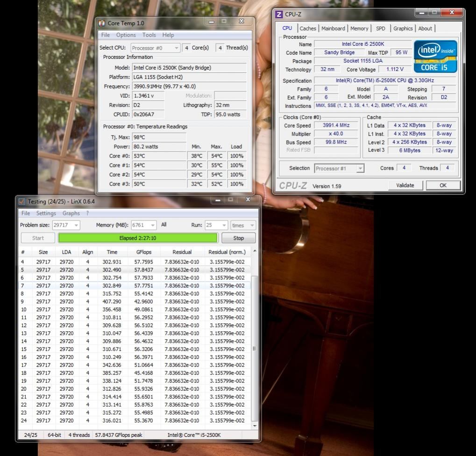Click LinX results scrollbar up arrow

pyautogui.click(x=255, y=251)
